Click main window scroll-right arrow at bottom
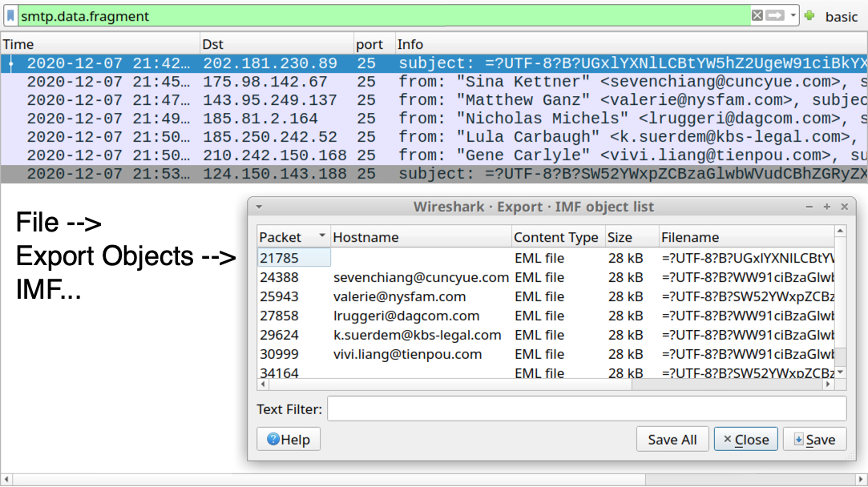This screenshot has width=868, height=487. pos(862,479)
